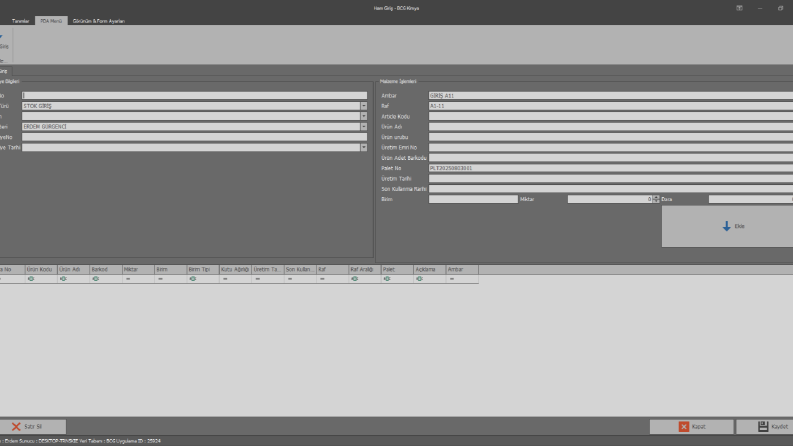Click the floppy disk Kaydet icon
The height and width of the screenshot is (446, 793).
[763, 426]
